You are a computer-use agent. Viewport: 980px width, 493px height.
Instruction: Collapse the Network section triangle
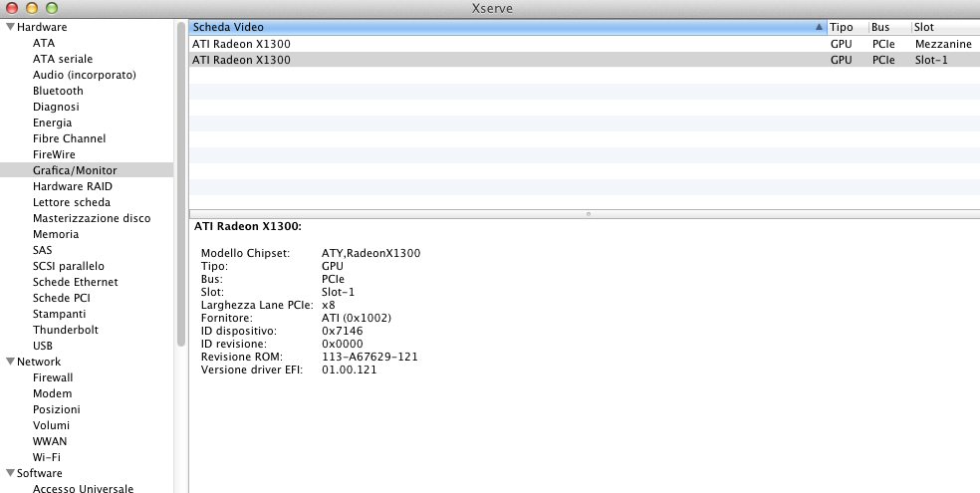10,362
